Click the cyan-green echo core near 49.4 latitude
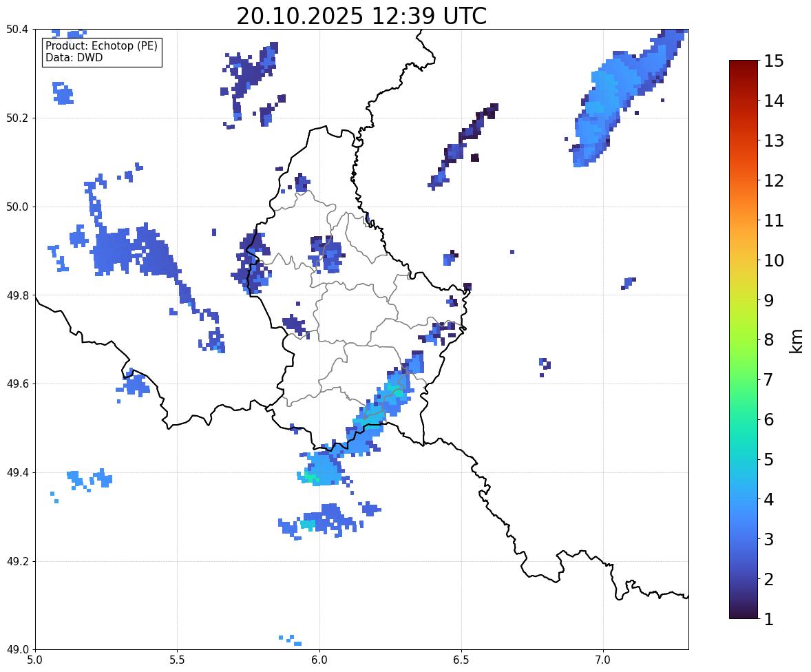This screenshot has height=672, width=811. pos(311,477)
